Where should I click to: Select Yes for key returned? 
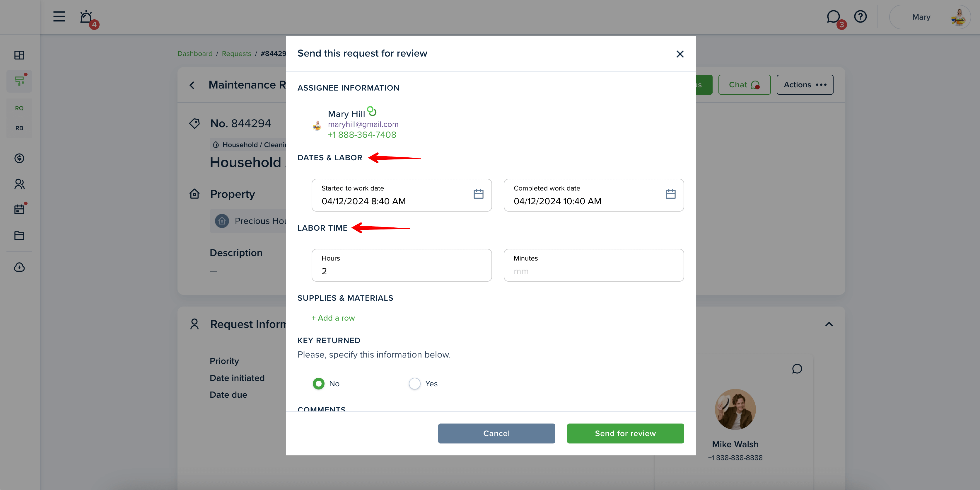(x=414, y=383)
